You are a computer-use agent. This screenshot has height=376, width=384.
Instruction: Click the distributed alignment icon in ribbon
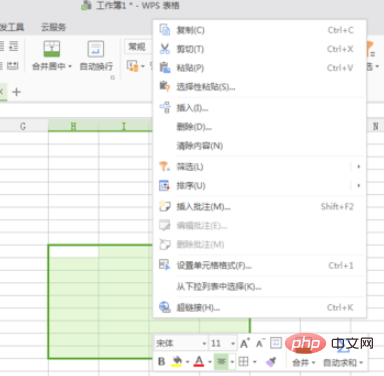tap(13, 65)
